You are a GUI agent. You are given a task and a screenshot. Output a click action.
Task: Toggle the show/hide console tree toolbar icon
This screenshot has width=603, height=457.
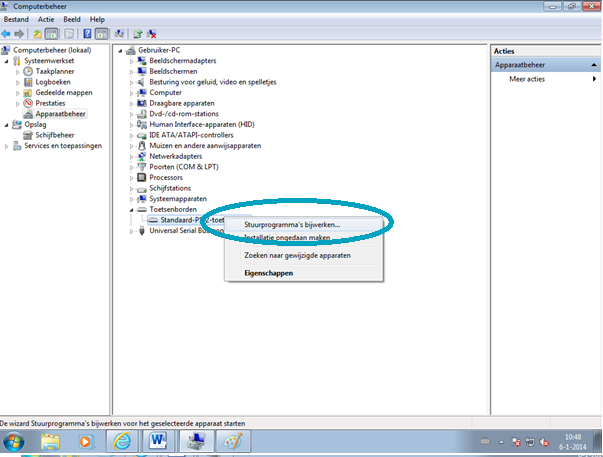(51, 34)
